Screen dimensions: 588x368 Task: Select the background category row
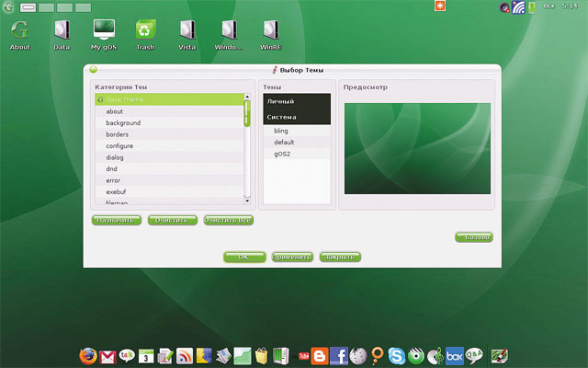[x=169, y=122]
